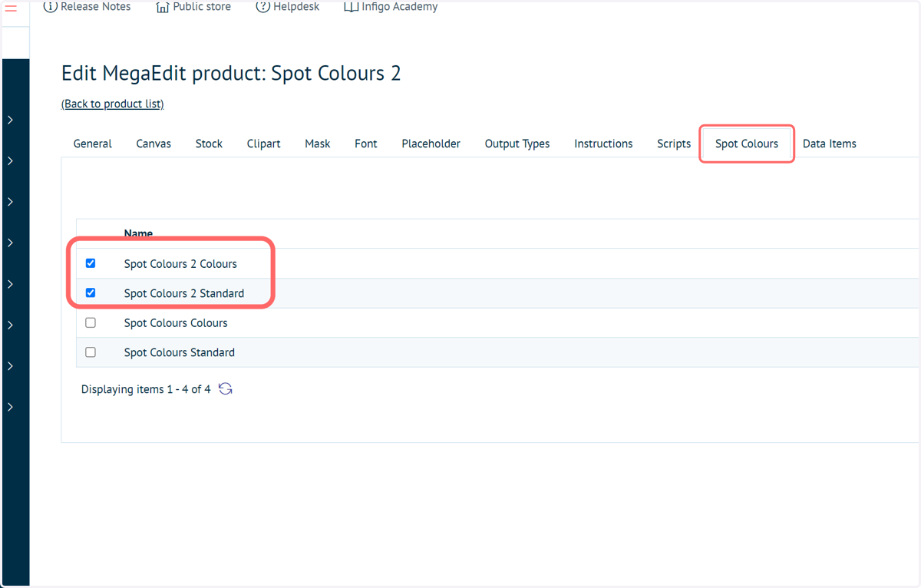Expand the third sidebar chevron

10,202
